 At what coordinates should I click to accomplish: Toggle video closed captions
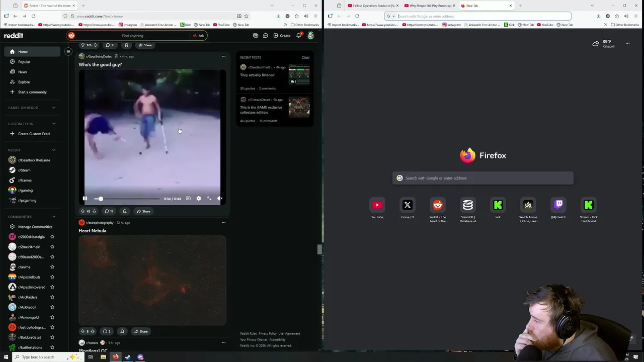[x=188, y=199]
